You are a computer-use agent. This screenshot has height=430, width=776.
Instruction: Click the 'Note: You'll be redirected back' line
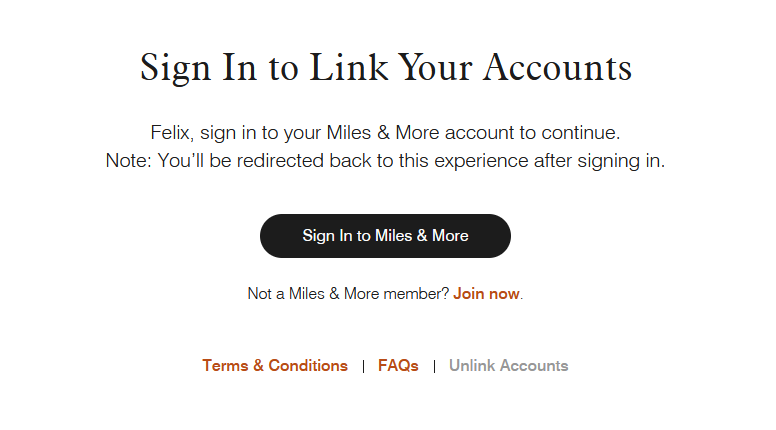coord(385,160)
